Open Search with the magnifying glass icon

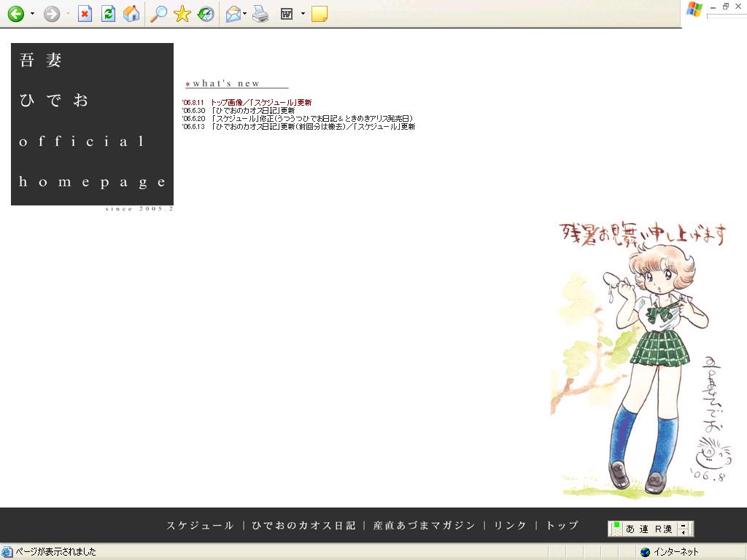[x=158, y=14]
